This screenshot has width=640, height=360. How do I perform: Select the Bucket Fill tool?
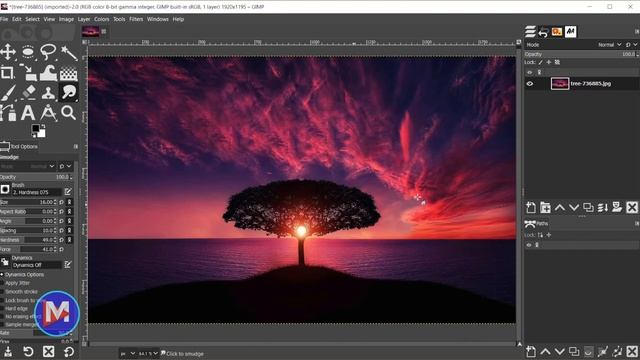click(69, 73)
